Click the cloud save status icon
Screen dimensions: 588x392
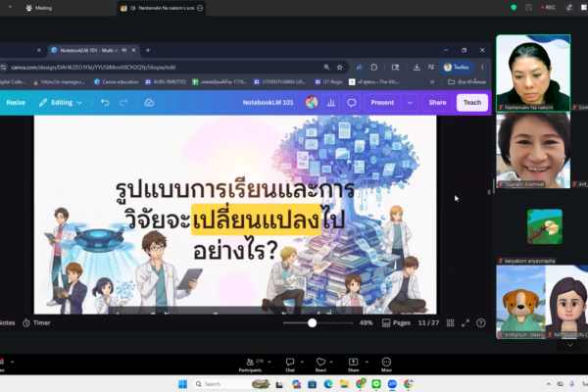point(149,102)
